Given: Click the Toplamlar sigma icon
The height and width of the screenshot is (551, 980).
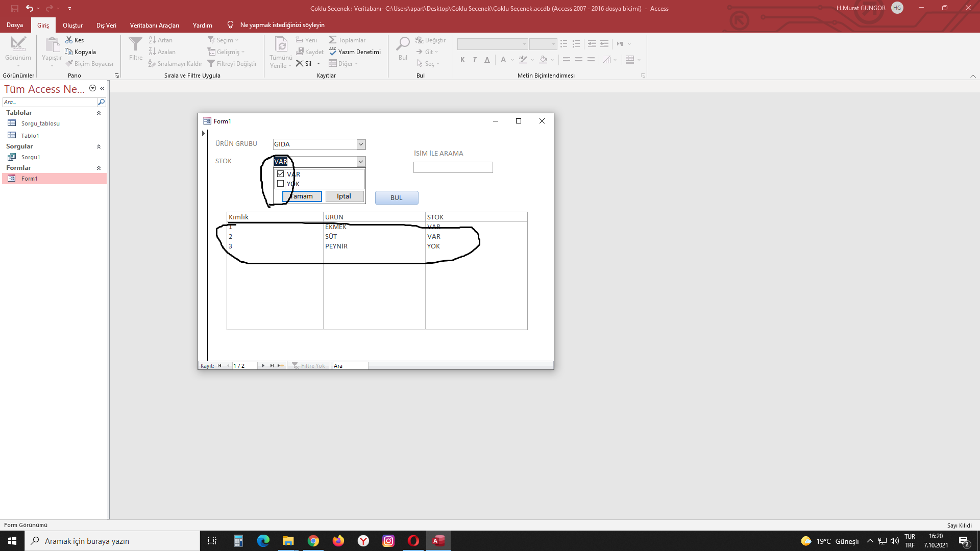Looking at the screenshot, I should tap(333, 40).
